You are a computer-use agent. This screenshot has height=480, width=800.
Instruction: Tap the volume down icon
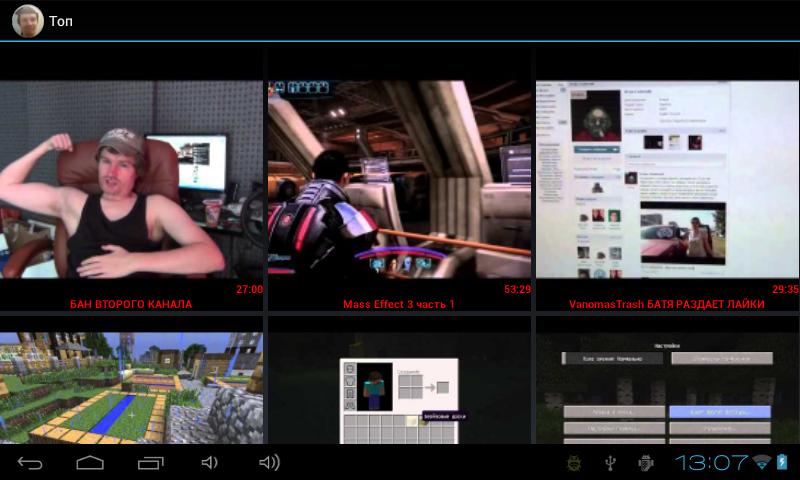click(x=210, y=463)
